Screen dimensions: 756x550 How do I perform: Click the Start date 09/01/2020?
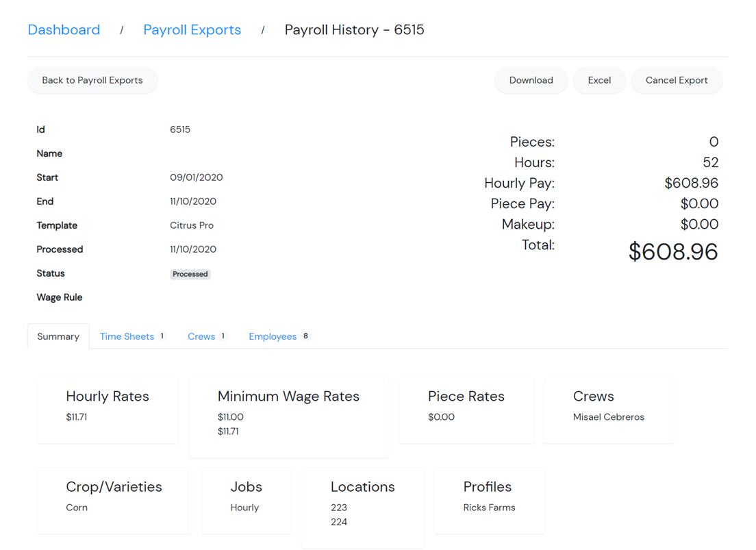point(197,177)
